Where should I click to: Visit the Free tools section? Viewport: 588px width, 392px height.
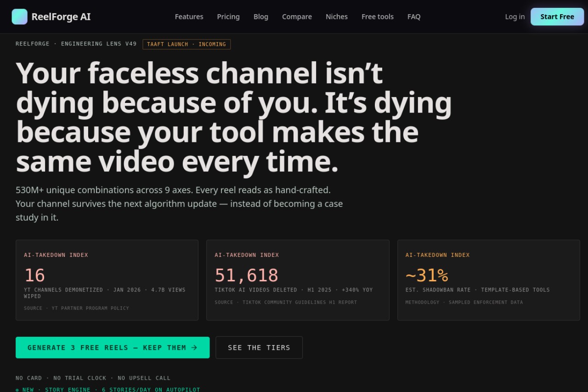pos(378,17)
